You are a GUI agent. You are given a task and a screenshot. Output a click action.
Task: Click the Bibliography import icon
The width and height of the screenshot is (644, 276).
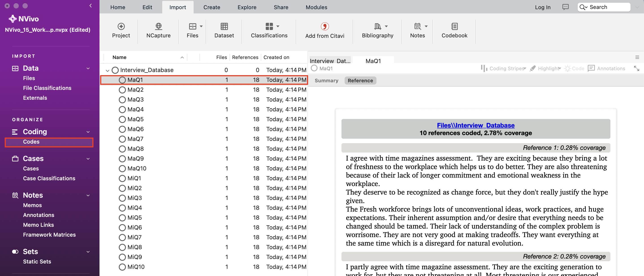pos(377,30)
